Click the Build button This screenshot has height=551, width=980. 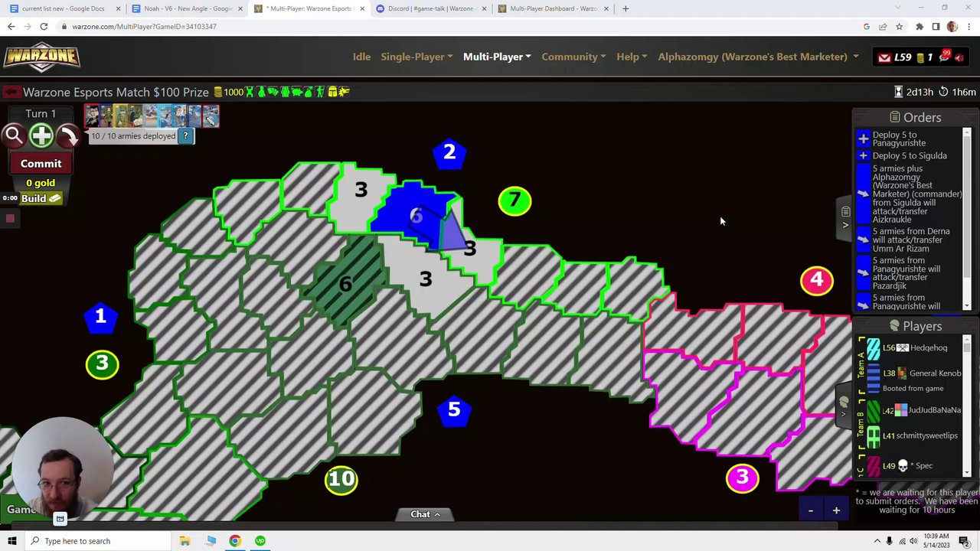click(x=41, y=198)
